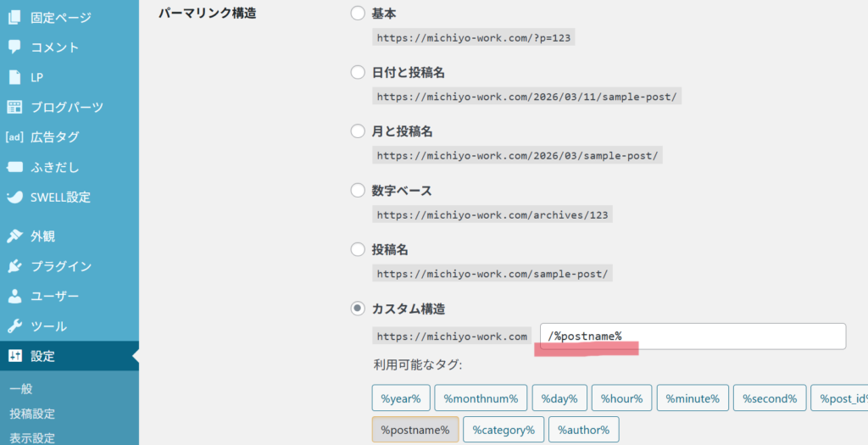The width and height of the screenshot is (868, 445).
Task: Click the 2026/03/sample-post example URL
Action: coord(517,155)
